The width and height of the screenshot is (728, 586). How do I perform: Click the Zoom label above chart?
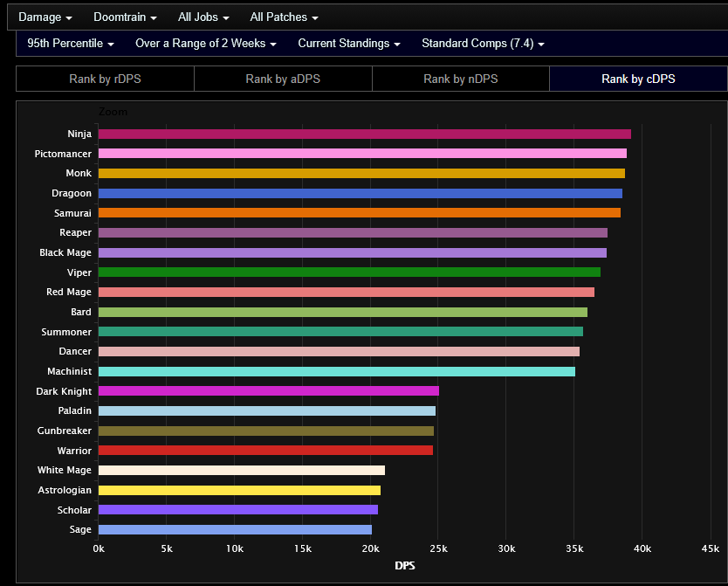pos(113,112)
